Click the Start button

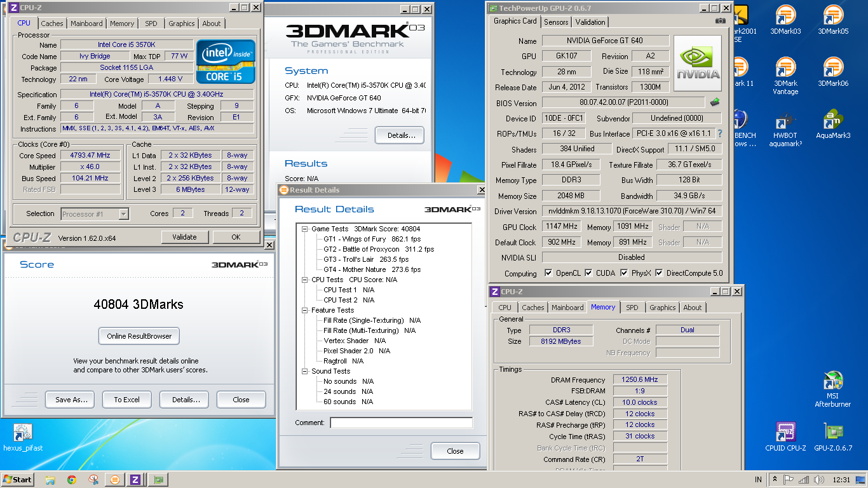18,480
